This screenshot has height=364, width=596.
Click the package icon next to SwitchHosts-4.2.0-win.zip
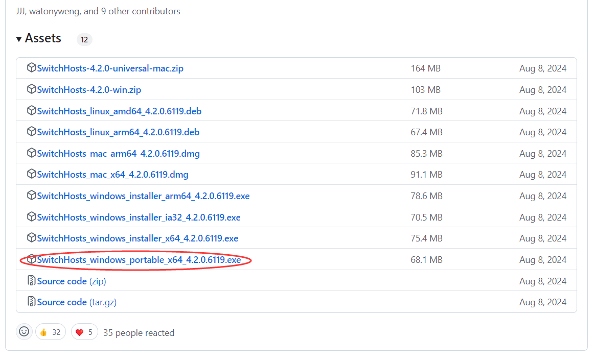(32, 89)
